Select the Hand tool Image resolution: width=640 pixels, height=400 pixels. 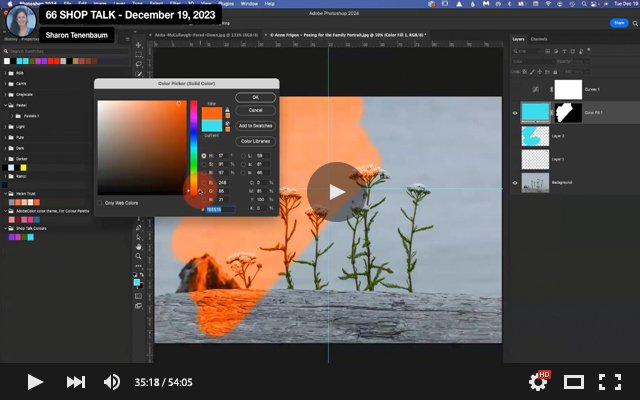coord(139,247)
